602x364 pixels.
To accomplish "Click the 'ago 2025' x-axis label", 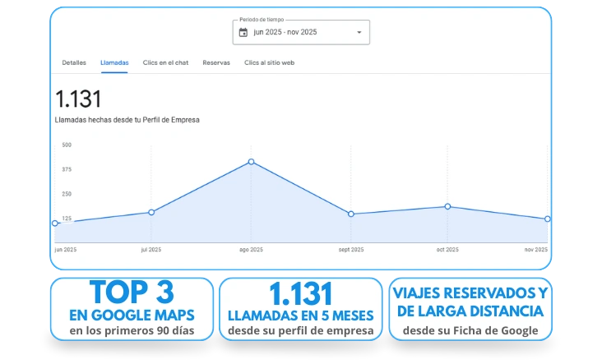I will pyautogui.click(x=251, y=250).
